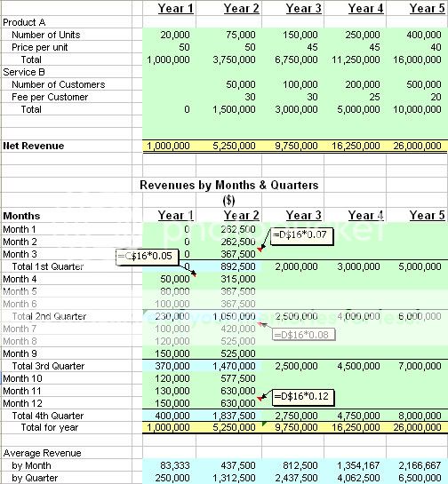Screen dimensions: 448x484
Task: Select the Year 2 units value 75,000
Action: 241,35
